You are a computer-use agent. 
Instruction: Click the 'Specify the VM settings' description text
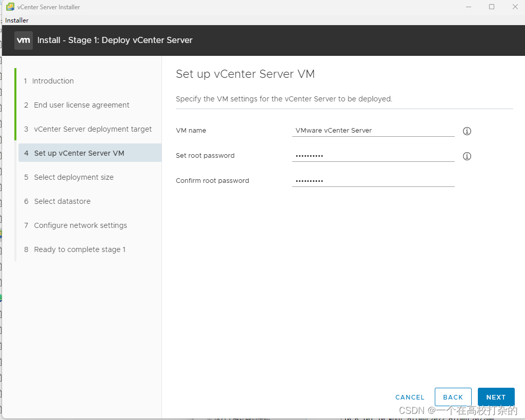[284, 99]
